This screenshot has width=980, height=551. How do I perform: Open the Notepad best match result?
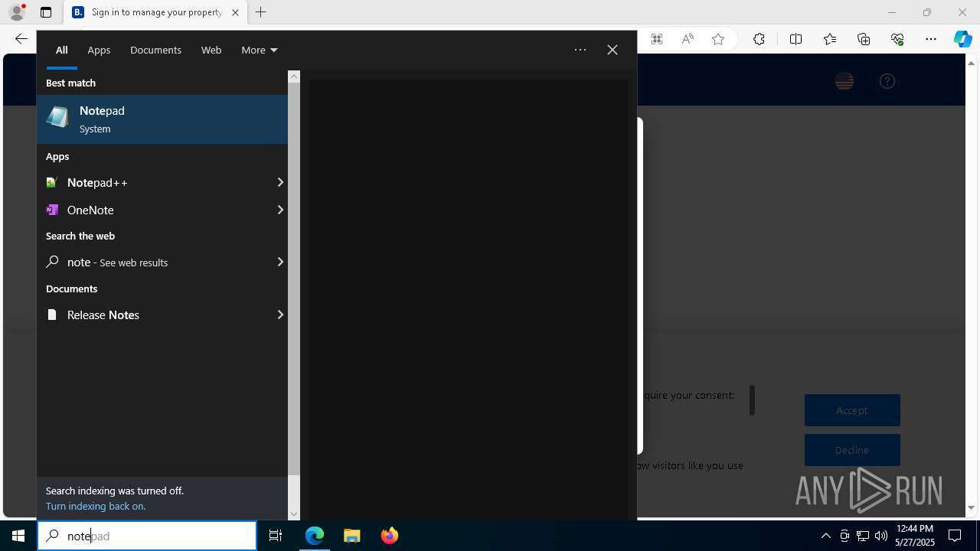pos(162,119)
